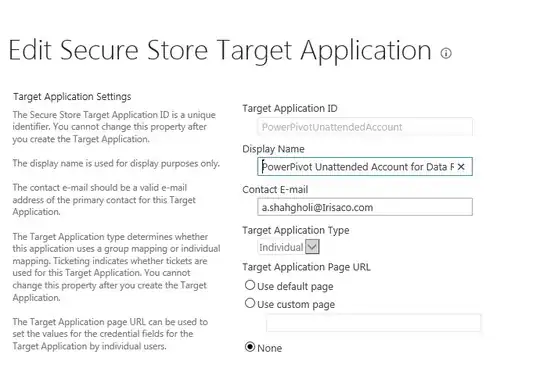The width and height of the screenshot is (540, 365).
Task: Clear the Display Name field with X
Action: (x=461, y=167)
